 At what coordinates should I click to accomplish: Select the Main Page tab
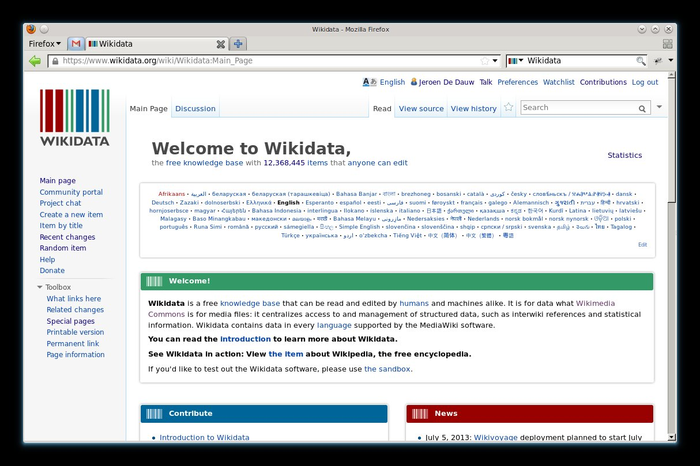click(148, 108)
